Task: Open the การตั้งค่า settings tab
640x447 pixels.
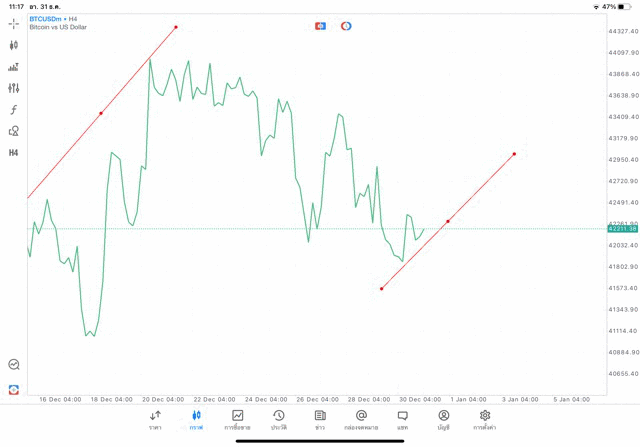Action: click(x=485, y=419)
